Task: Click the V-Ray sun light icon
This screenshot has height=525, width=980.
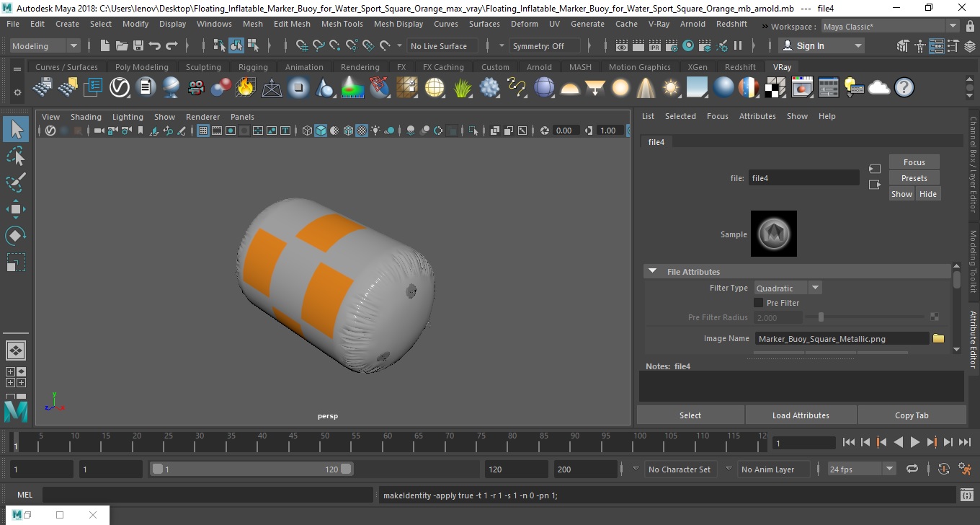Action: 671,88
